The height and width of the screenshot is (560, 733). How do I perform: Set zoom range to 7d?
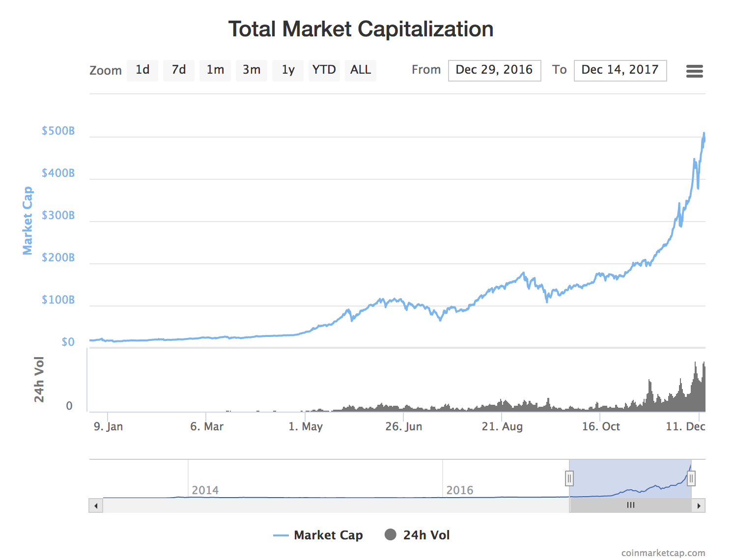(179, 70)
